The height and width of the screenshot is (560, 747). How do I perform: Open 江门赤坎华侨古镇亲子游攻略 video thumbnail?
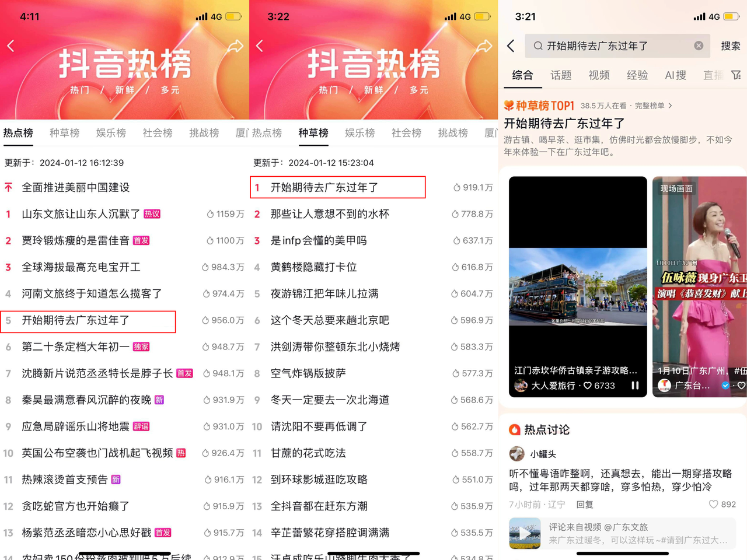pyautogui.click(x=578, y=286)
